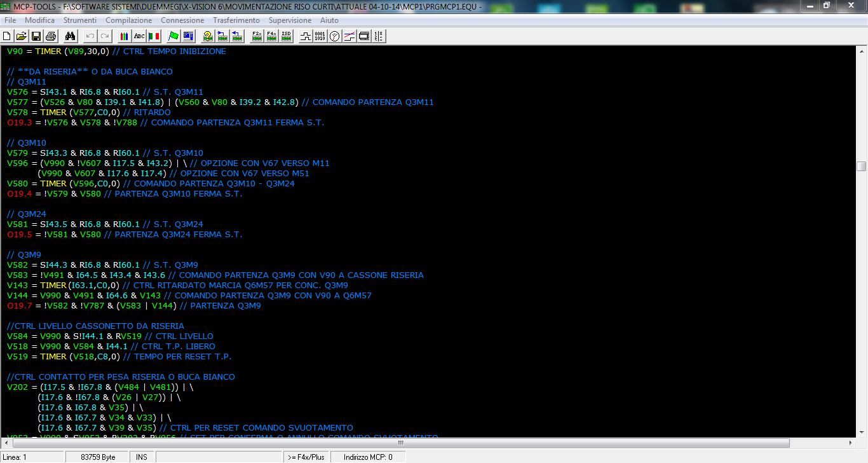
Task: Click the red 'O19.5' output line
Action: [125, 235]
